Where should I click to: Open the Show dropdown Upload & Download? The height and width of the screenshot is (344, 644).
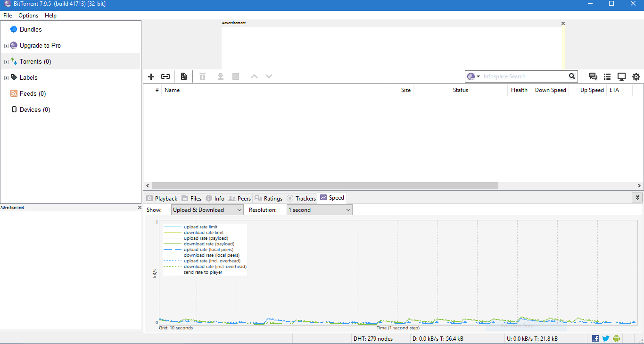tap(207, 210)
